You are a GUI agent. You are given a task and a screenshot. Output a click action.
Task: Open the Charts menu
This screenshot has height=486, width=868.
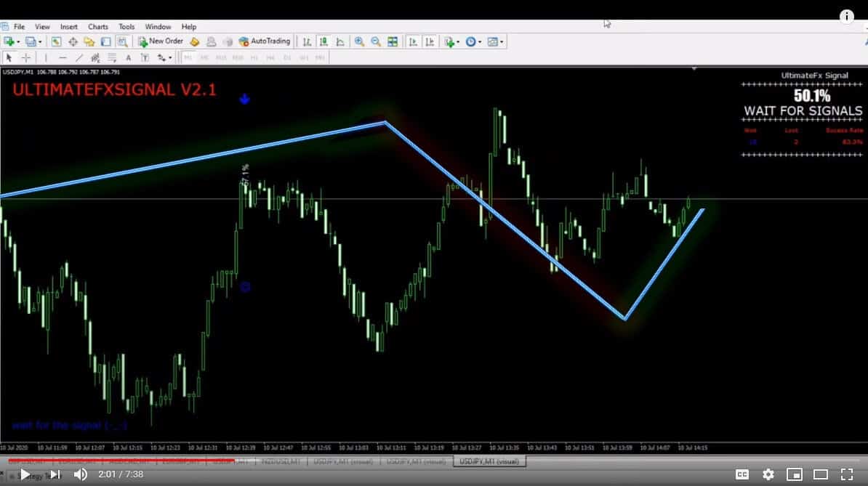(97, 26)
